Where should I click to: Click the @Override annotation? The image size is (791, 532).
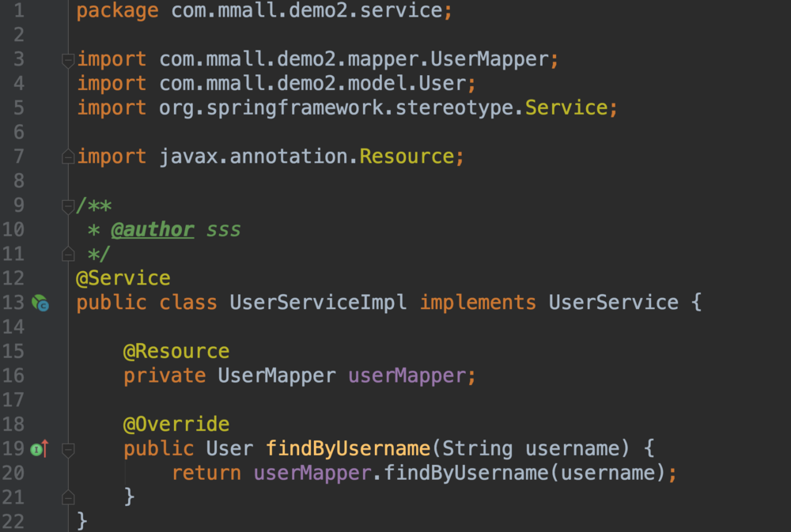point(176,424)
